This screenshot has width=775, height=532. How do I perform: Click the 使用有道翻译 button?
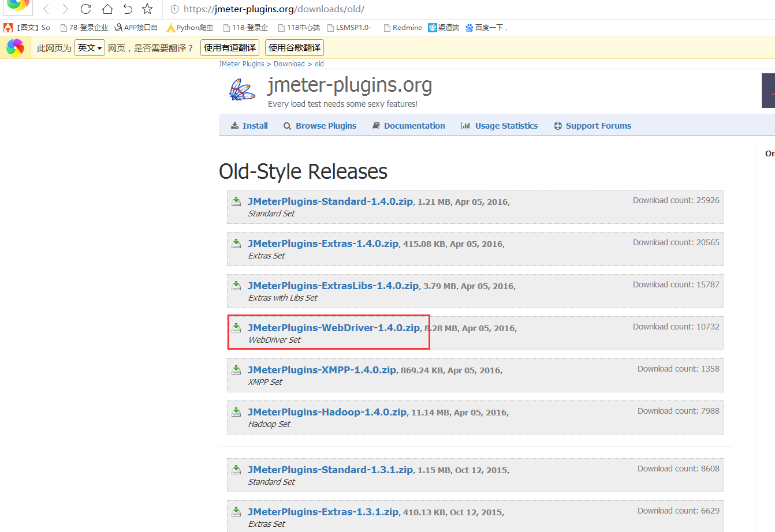(x=230, y=48)
